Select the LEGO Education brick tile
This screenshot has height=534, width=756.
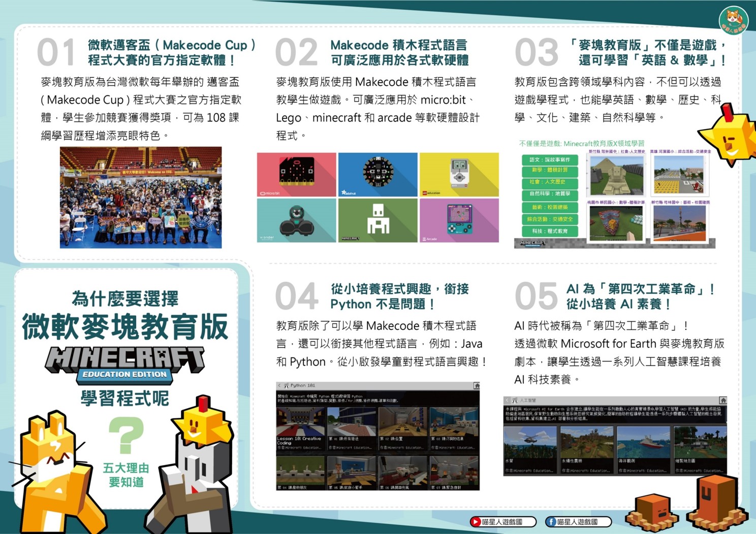(459, 175)
